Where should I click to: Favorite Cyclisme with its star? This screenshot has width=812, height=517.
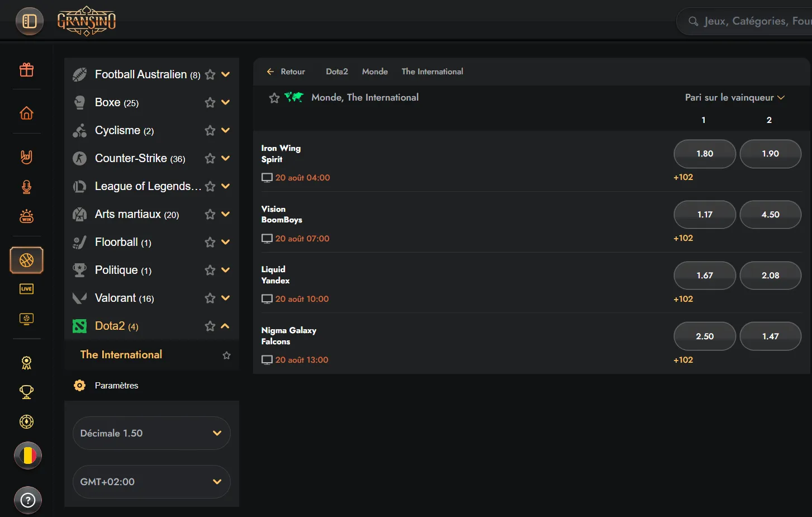pyautogui.click(x=210, y=130)
